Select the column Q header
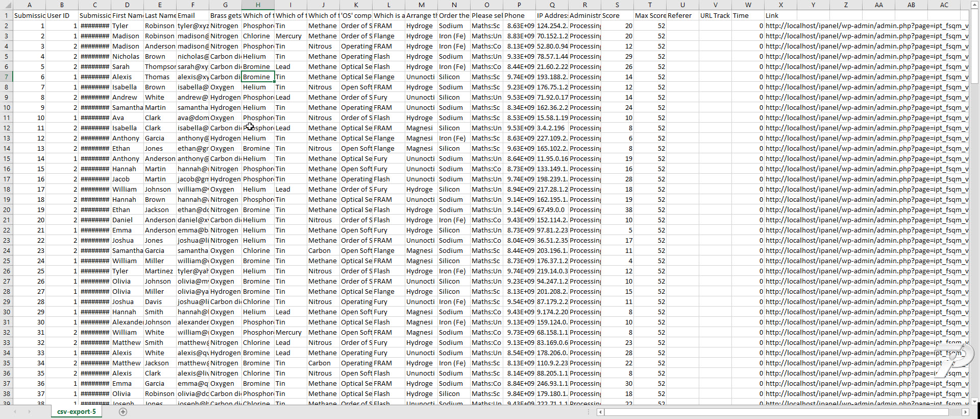 pos(552,5)
